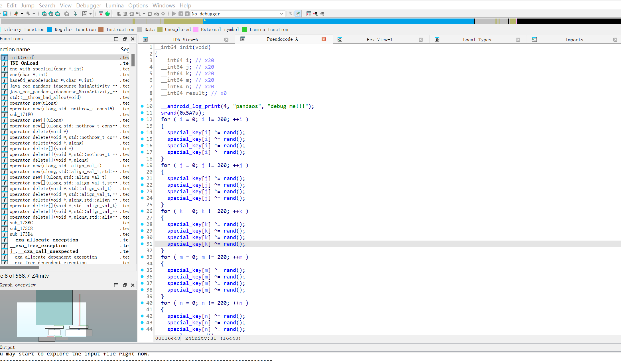
Task: Click the Local Types tab icon
Action: [437, 40]
